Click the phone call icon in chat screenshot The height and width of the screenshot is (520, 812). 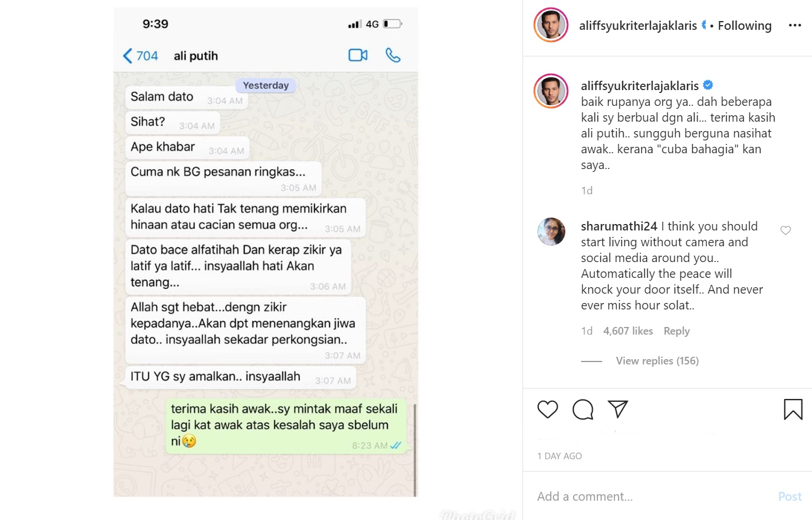point(393,56)
